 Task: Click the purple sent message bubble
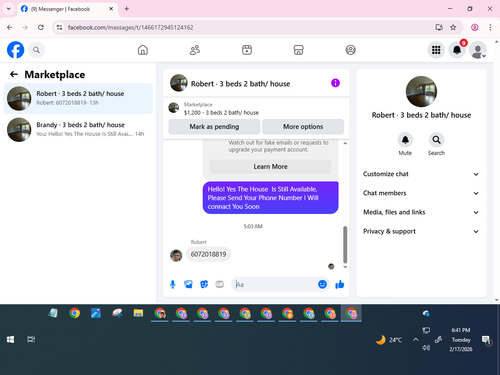coord(270,198)
